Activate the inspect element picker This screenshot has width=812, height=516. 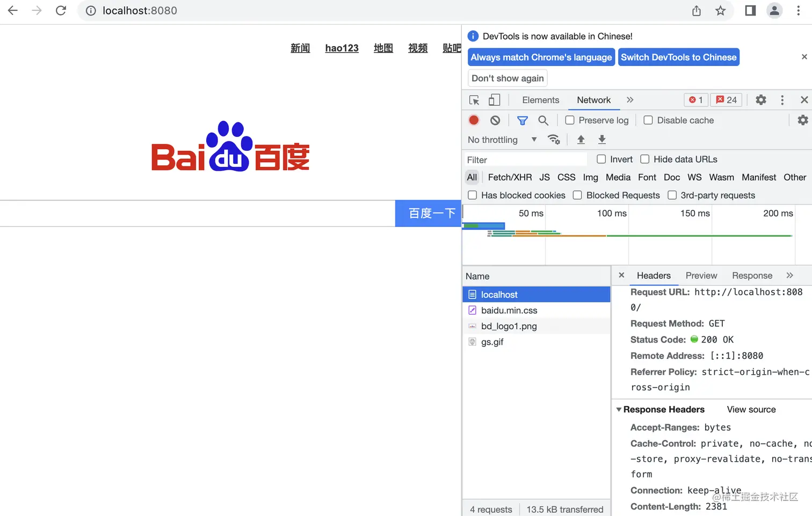[474, 100]
